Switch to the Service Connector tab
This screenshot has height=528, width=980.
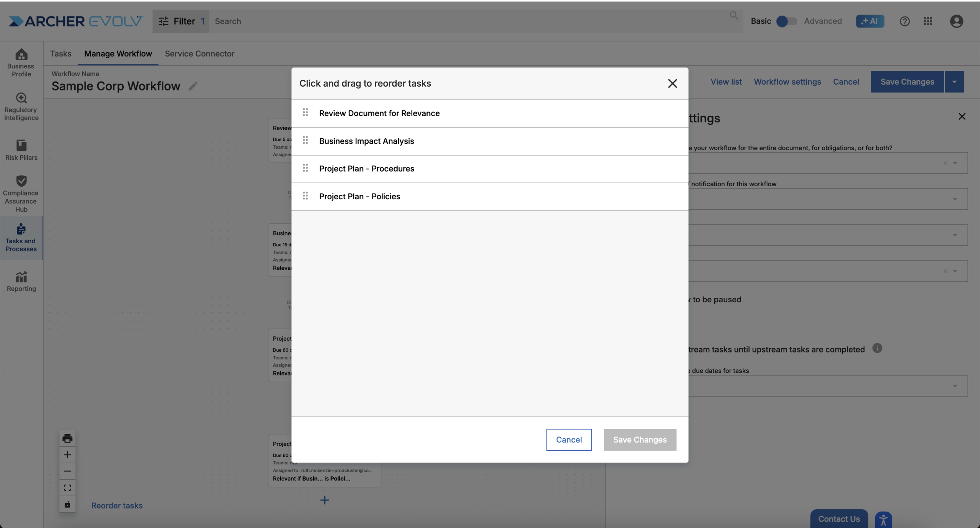199,54
